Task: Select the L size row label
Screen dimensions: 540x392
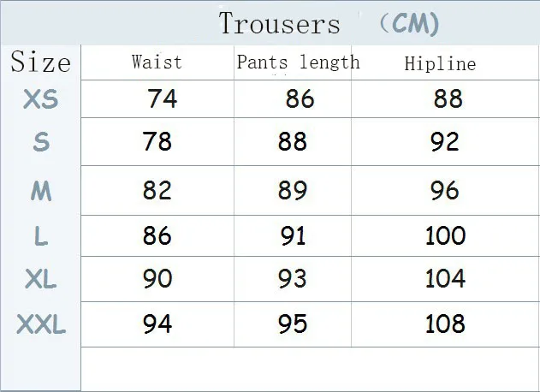Action: pyautogui.click(x=41, y=236)
